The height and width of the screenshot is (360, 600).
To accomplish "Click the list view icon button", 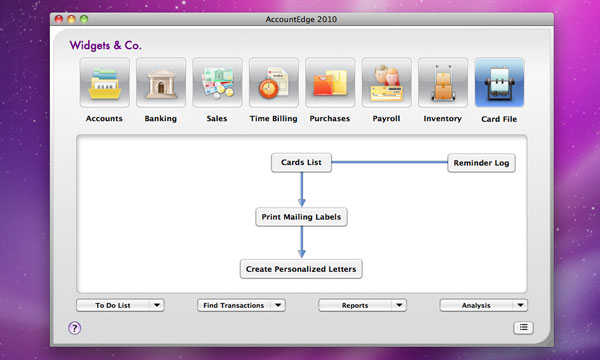I will tap(523, 327).
